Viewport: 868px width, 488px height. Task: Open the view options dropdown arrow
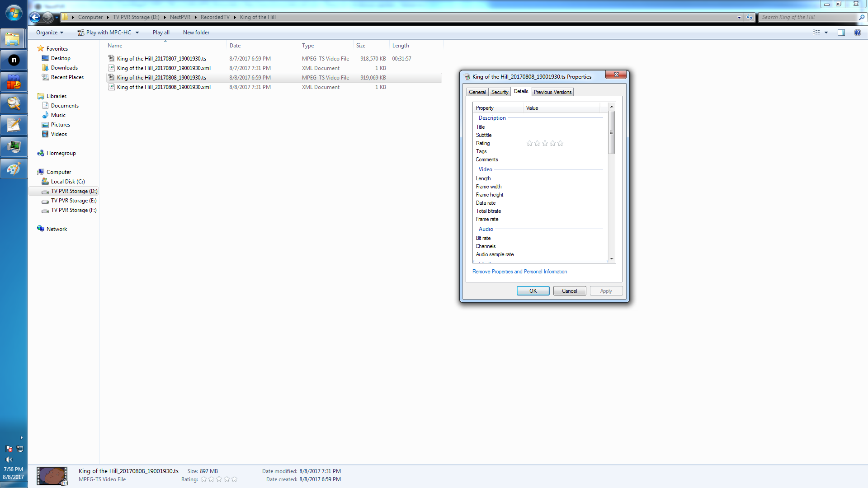pos(826,33)
